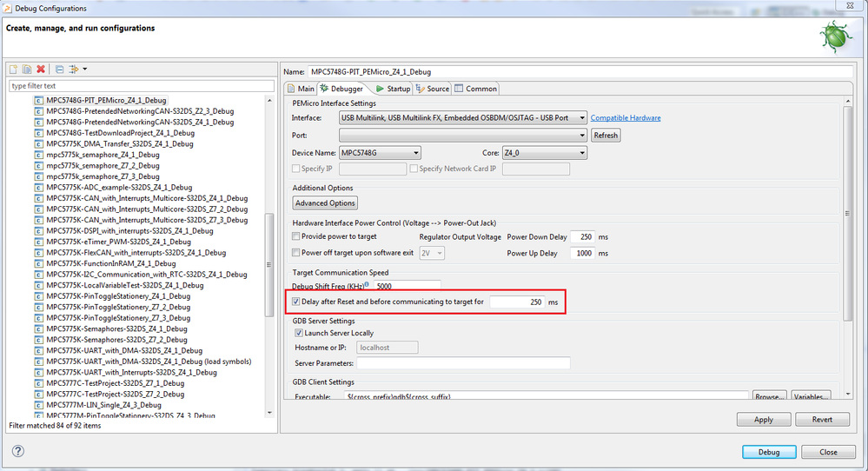Uncheck Delay after Reset checkbox
This screenshot has height=471, width=868.
(296, 302)
